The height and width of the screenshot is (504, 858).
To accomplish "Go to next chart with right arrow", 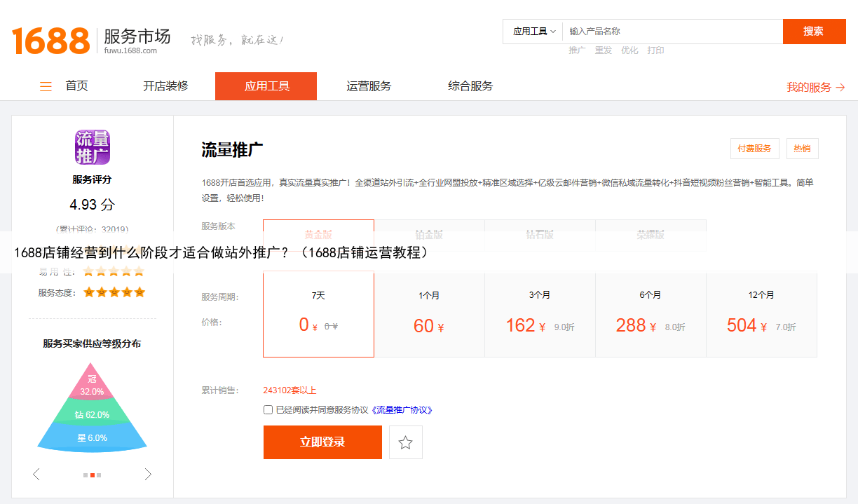I will pos(148,475).
